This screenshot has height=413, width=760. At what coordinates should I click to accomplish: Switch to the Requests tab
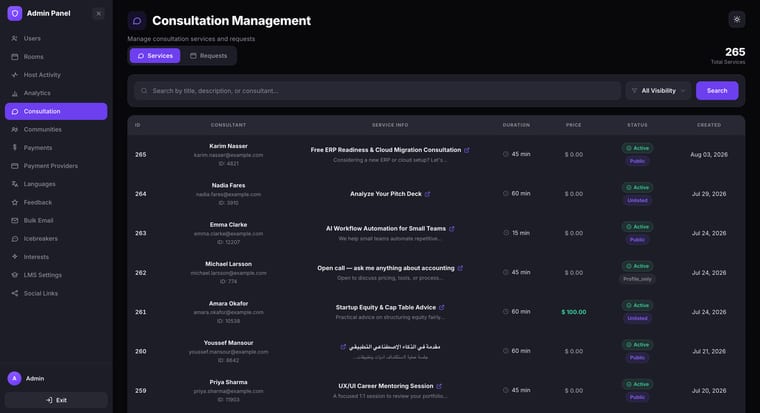pos(208,56)
